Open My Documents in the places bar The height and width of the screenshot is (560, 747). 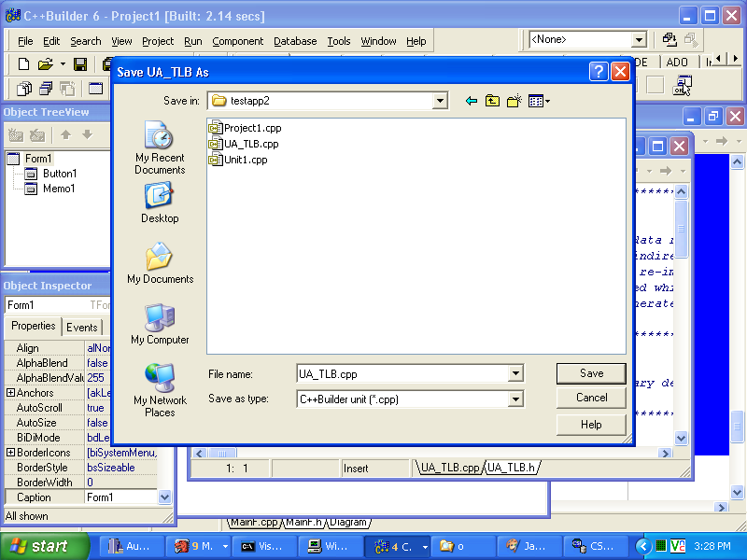pyautogui.click(x=160, y=263)
